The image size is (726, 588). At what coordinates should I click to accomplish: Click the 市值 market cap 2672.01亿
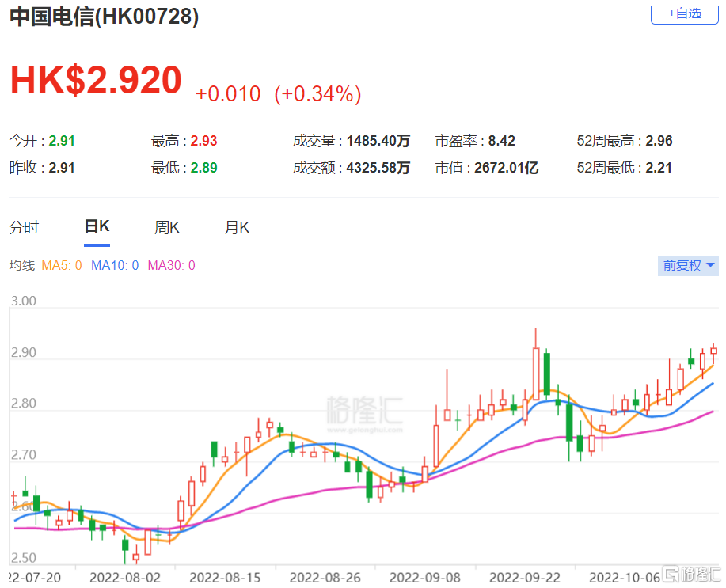click(x=506, y=168)
